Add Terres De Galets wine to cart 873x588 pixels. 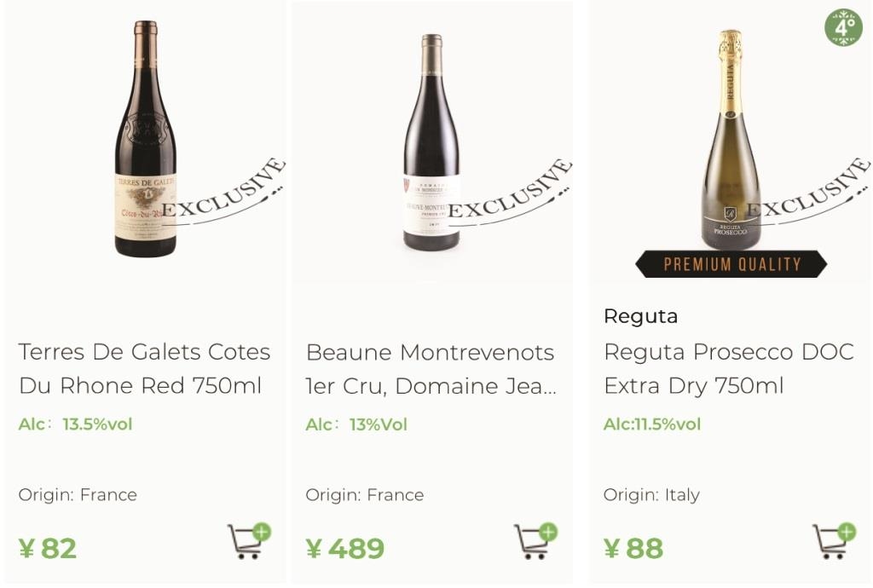(x=248, y=541)
